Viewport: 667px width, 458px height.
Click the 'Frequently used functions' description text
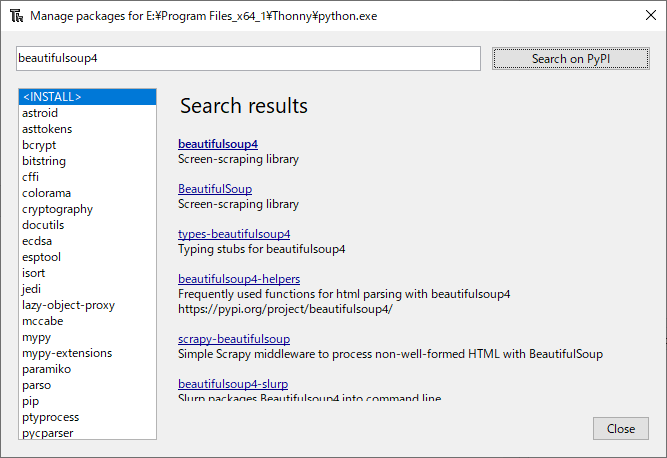point(344,294)
